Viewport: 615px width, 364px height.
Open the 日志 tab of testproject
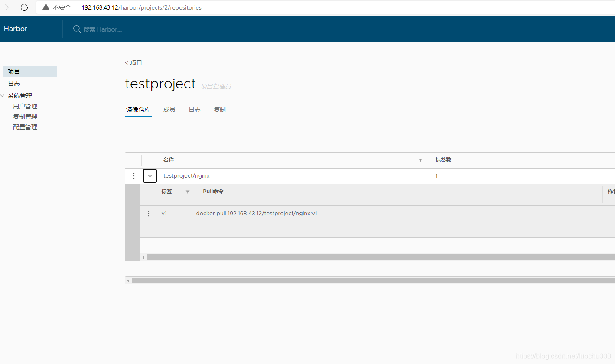point(195,110)
